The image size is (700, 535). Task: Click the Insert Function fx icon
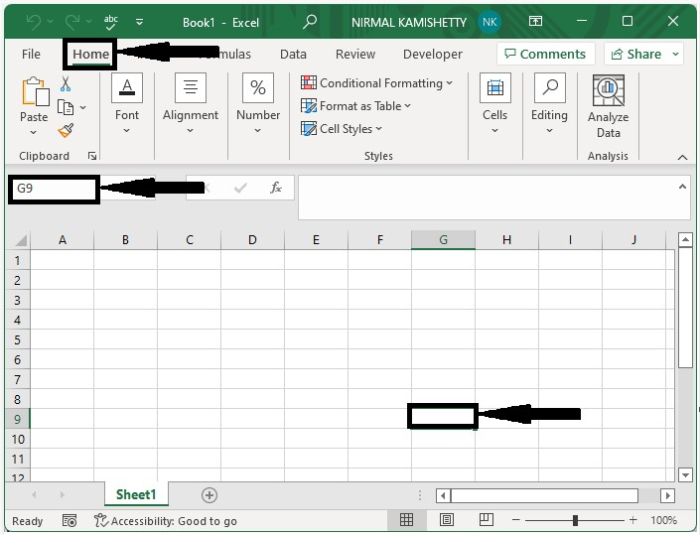[x=276, y=188]
